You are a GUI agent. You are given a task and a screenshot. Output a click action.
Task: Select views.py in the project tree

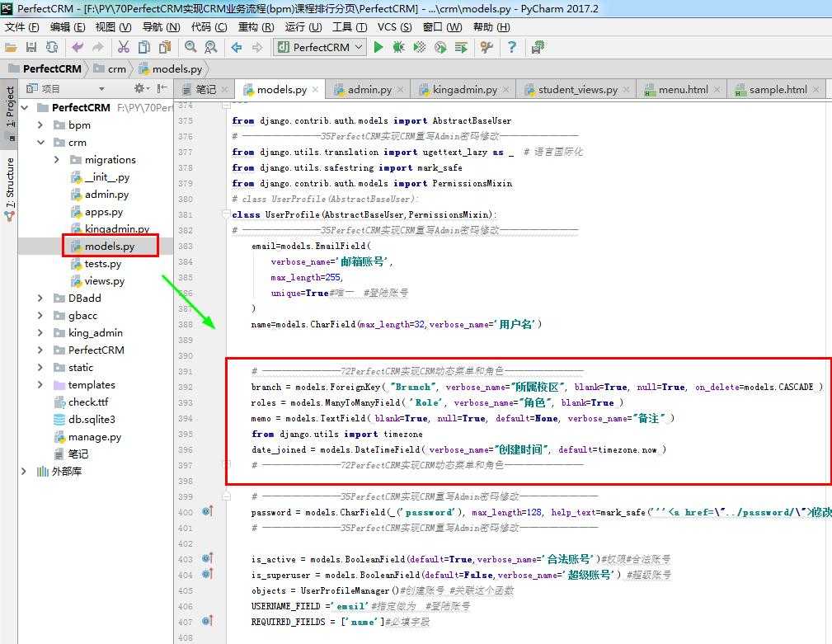tap(104, 281)
